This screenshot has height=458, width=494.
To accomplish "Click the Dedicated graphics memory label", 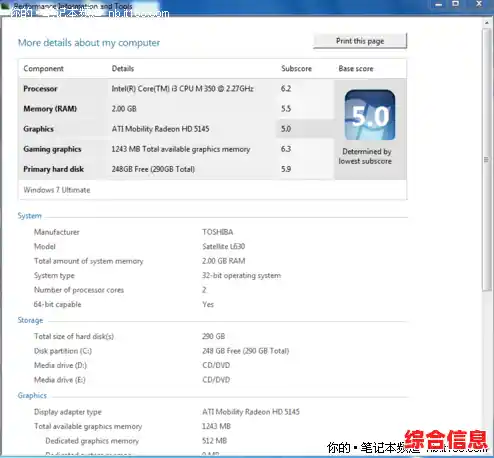I will coord(92,441).
